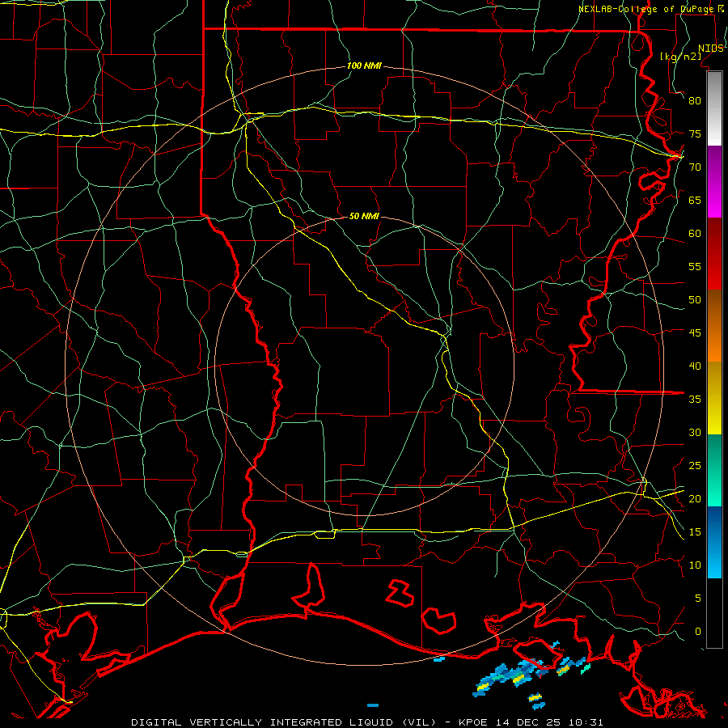Click the 0 value on the scale

click(x=698, y=632)
